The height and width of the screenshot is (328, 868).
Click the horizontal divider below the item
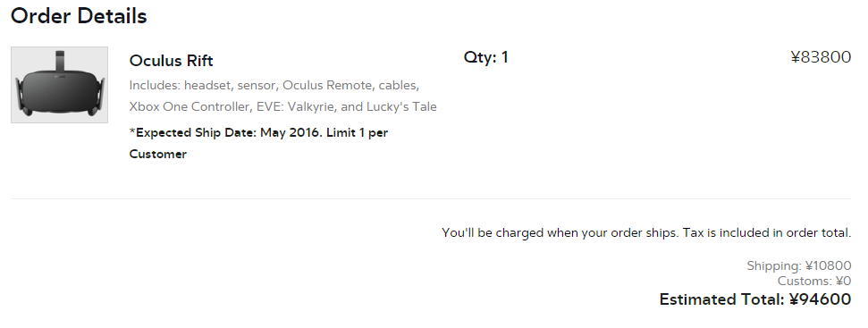(431, 198)
